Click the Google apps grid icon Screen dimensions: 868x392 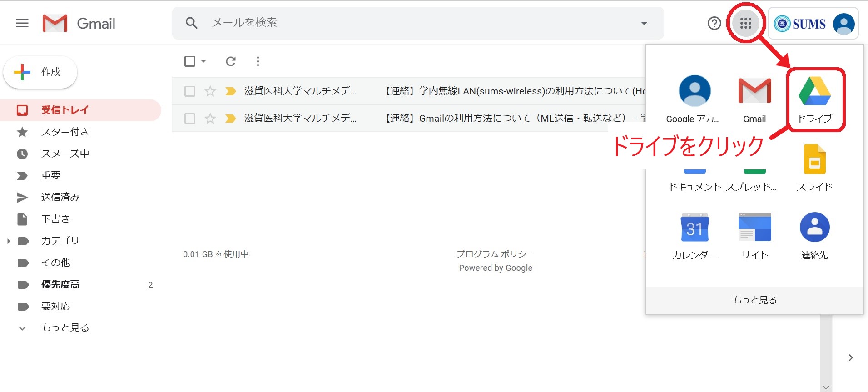pyautogui.click(x=745, y=23)
